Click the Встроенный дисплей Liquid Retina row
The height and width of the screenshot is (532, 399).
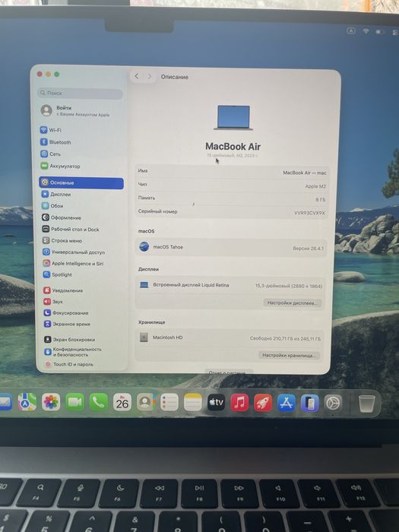[231, 285]
